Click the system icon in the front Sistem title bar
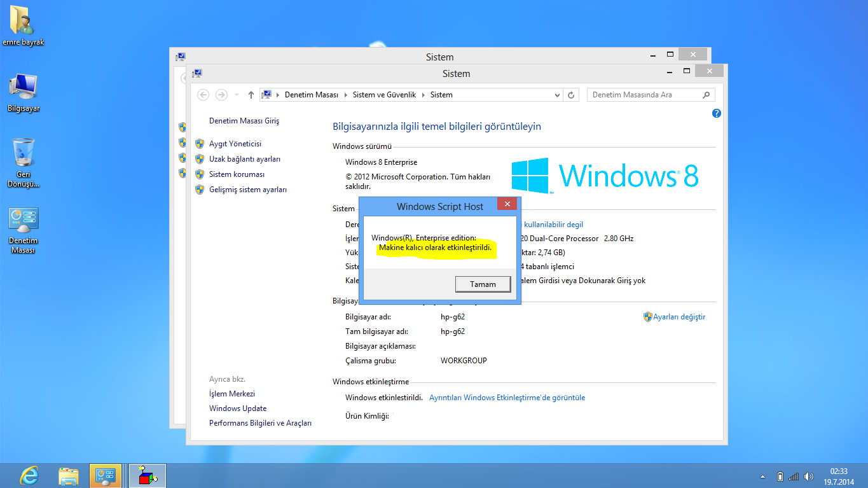The width and height of the screenshot is (868, 488). [x=197, y=73]
